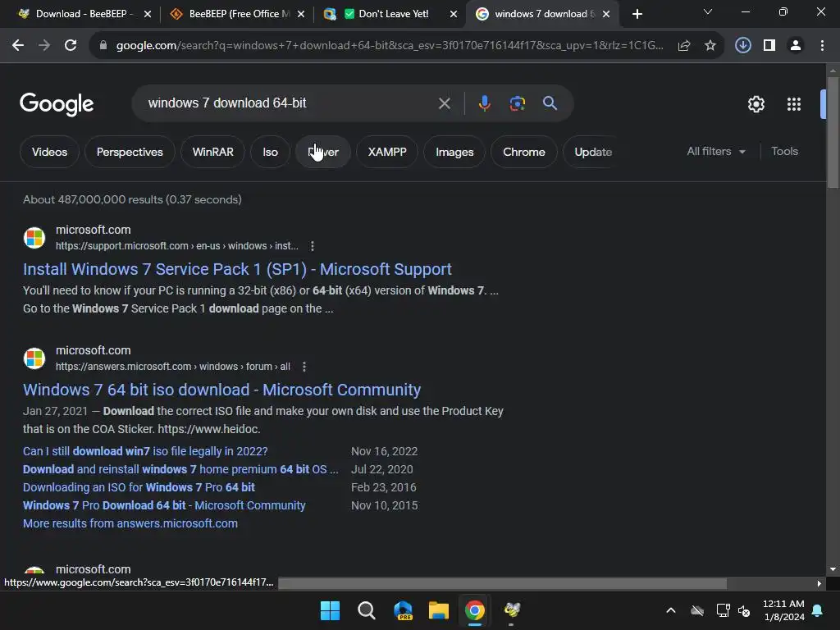Viewport: 840px width, 630px height.
Task: Open the share this page icon
Action: pyautogui.click(x=683, y=46)
